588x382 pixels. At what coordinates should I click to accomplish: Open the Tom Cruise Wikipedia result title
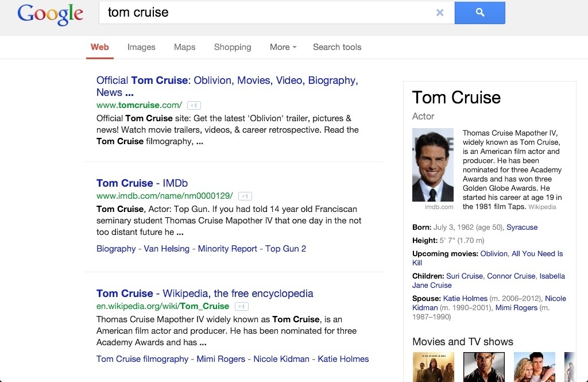tap(205, 294)
